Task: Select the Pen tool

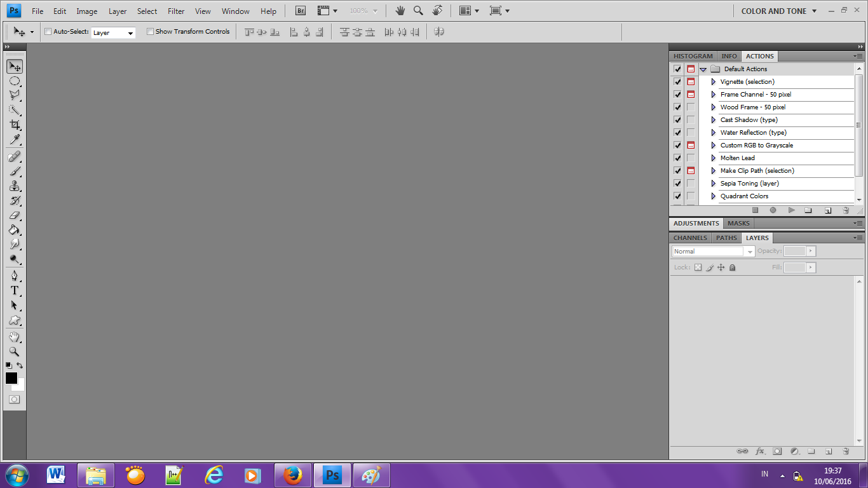Action: coord(15,276)
